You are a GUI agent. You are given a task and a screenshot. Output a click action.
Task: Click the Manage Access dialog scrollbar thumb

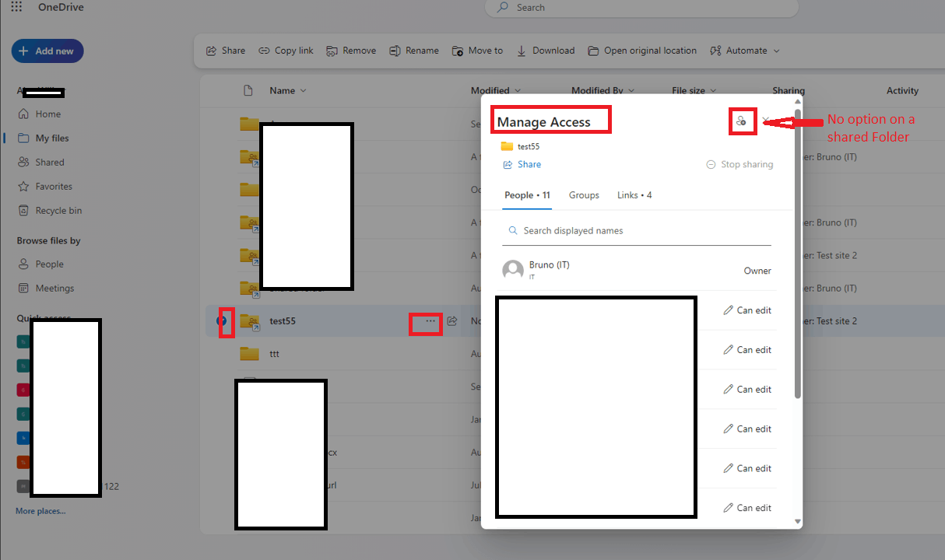click(x=798, y=254)
